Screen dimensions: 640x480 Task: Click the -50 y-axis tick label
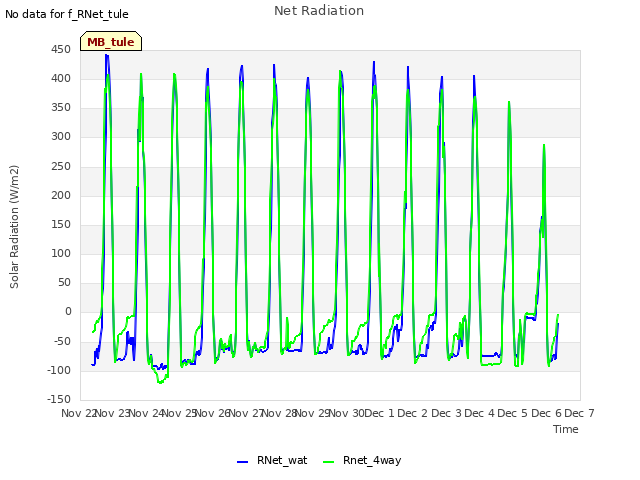62,341
